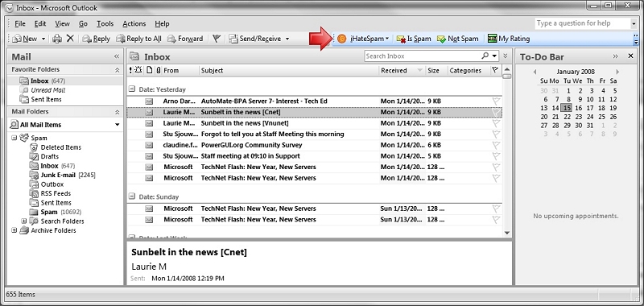The height and width of the screenshot is (306, 644).
Task: Click envelope icon of Forgot to tell you message
Action: pos(149,134)
